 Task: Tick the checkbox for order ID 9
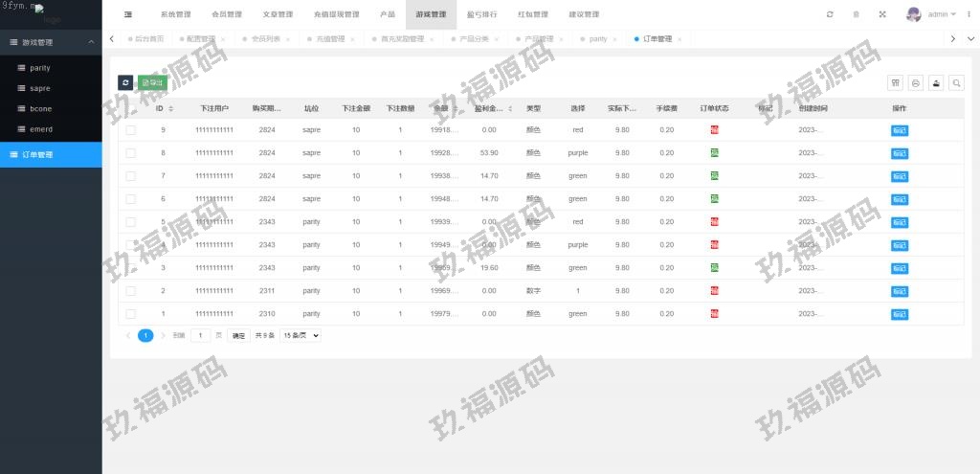pos(131,129)
